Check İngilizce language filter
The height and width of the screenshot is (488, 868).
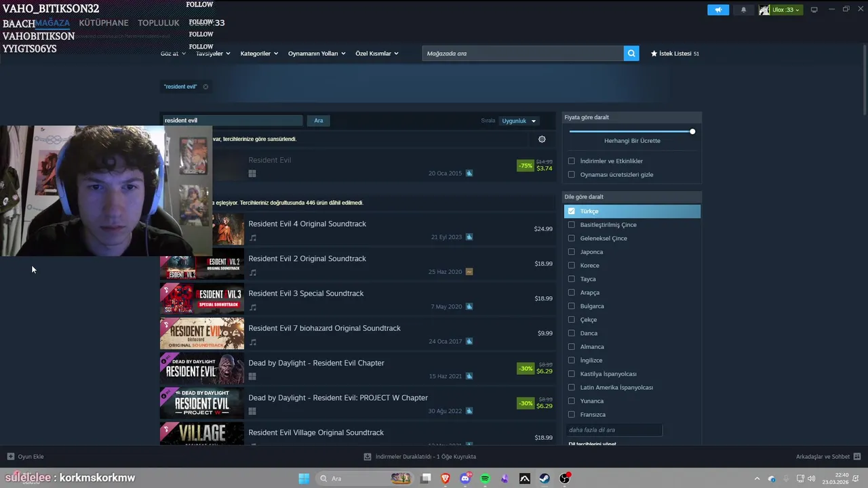tap(572, 360)
